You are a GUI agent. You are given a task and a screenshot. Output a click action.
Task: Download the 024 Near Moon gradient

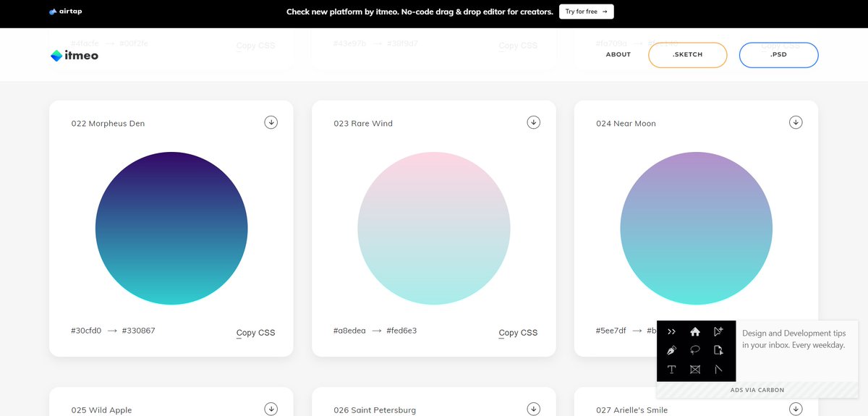(x=796, y=122)
